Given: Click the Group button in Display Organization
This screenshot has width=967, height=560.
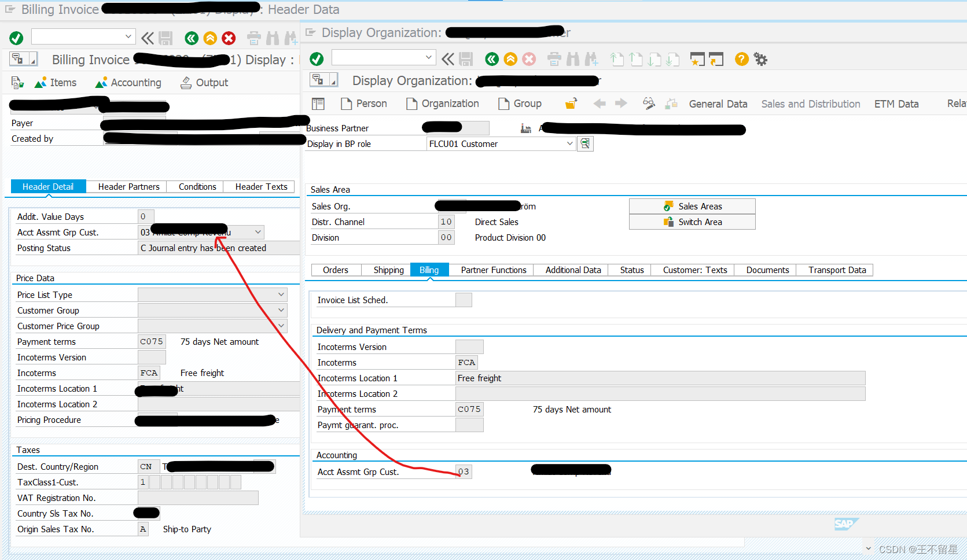Looking at the screenshot, I should point(520,104).
